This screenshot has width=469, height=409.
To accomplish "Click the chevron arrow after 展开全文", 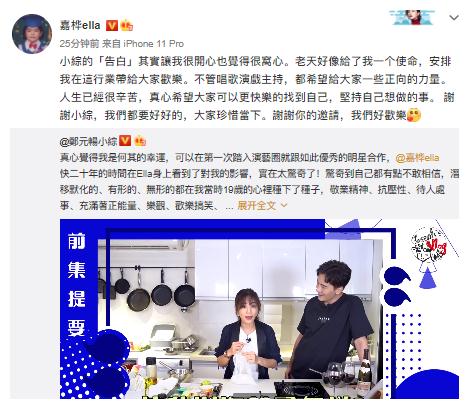I will point(284,205).
